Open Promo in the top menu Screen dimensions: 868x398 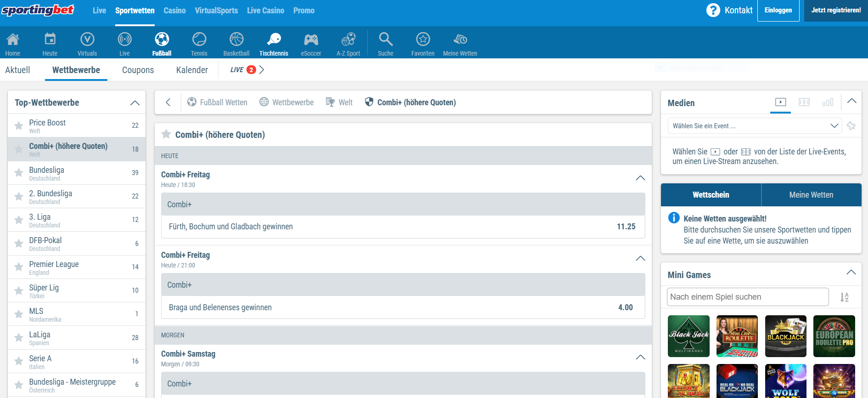(x=304, y=11)
